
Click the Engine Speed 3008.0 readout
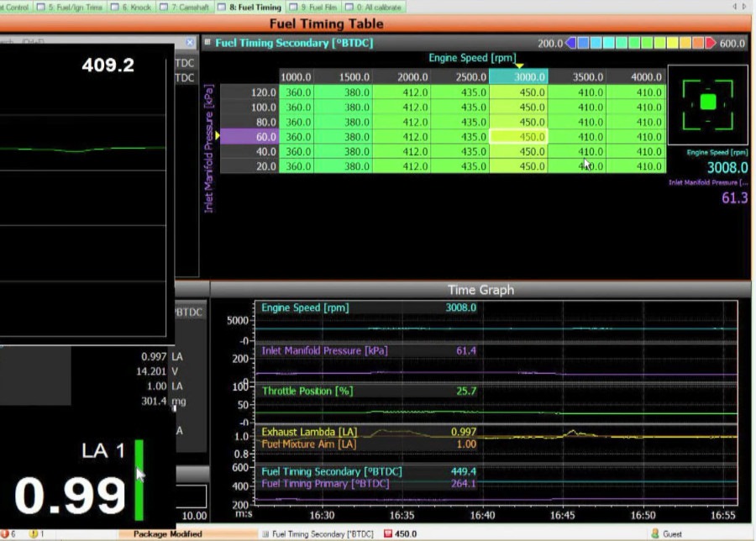[727, 168]
